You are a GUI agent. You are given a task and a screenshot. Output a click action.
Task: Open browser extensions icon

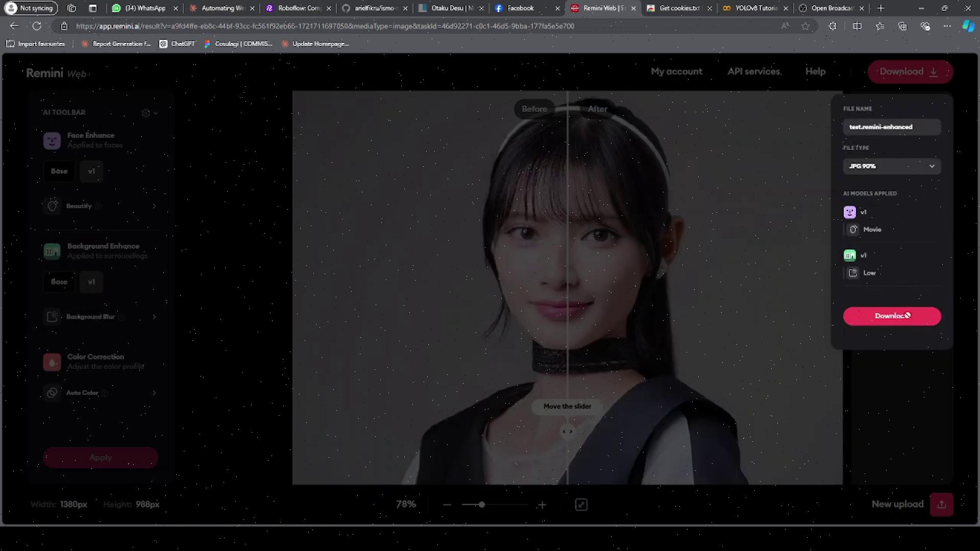pyautogui.click(x=832, y=26)
